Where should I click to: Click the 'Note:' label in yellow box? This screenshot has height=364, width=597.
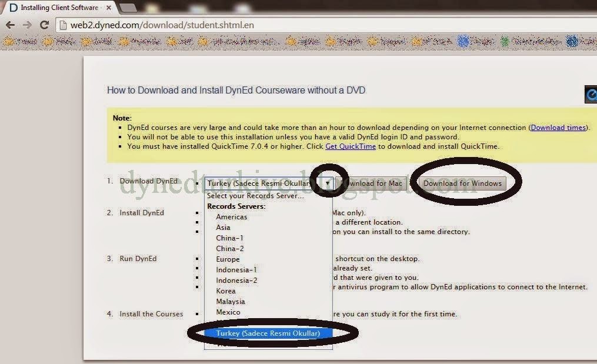pyautogui.click(x=122, y=118)
